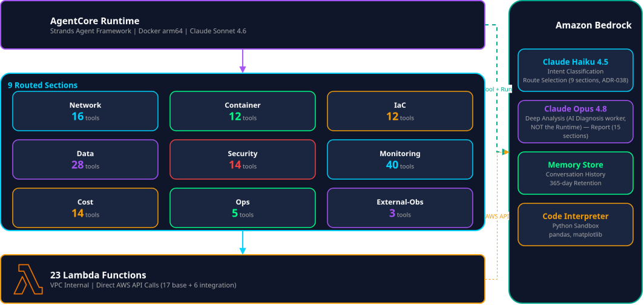
Task: Click the Claude Opus 4.8 box
Action: click(576, 122)
